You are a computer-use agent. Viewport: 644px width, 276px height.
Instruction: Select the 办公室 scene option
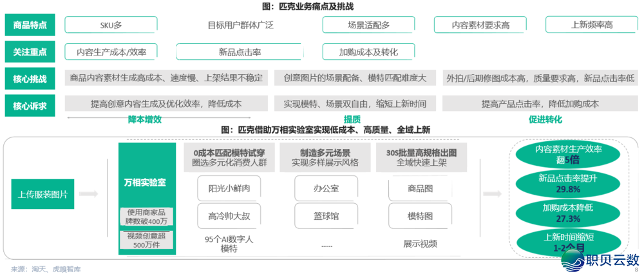(326, 188)
